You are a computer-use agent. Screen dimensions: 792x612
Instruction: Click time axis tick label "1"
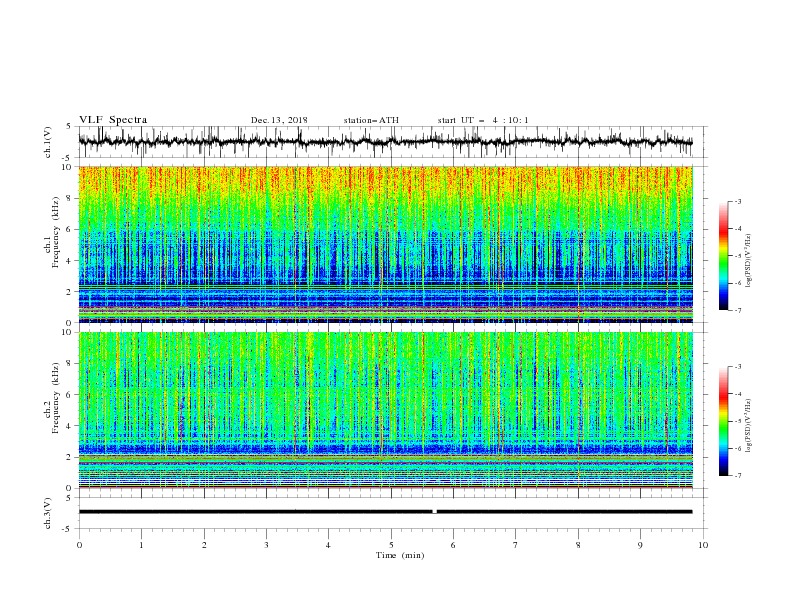[141, 545]
